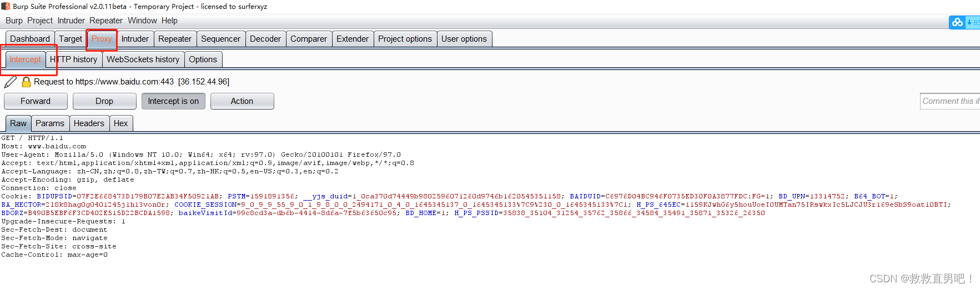980x289 pixels.
Task: Click the 'Comment this item' input field
Action: (x=949, y=101)
